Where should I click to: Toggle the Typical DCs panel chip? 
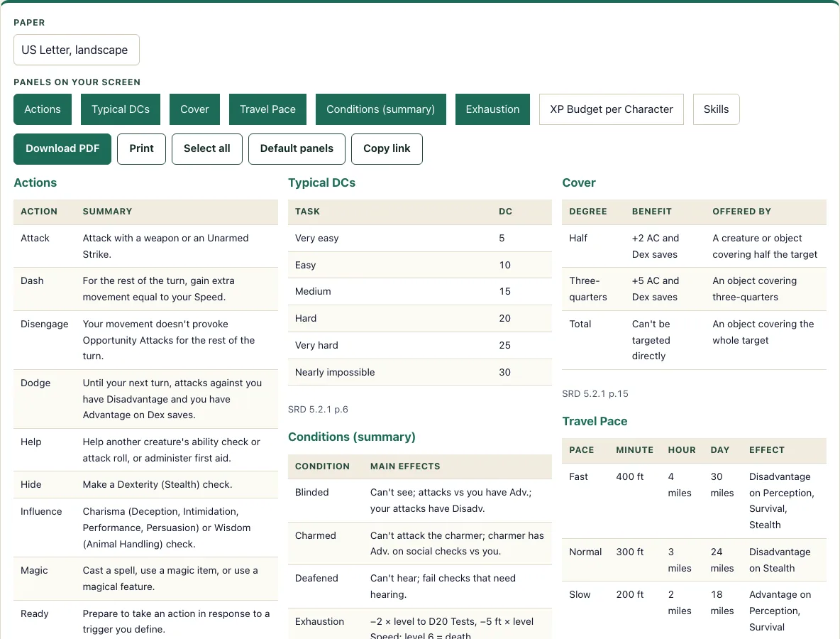point(121,109)
